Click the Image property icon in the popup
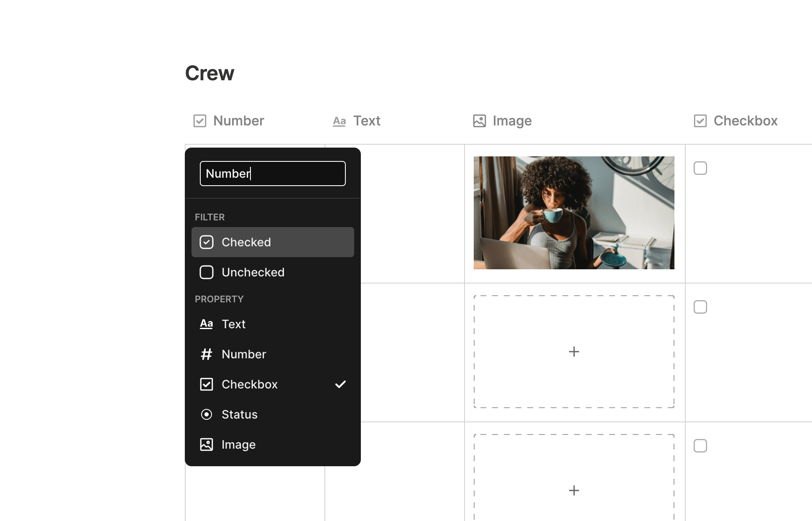This screenshot has width=812, height=521. (x=207, y=444)
